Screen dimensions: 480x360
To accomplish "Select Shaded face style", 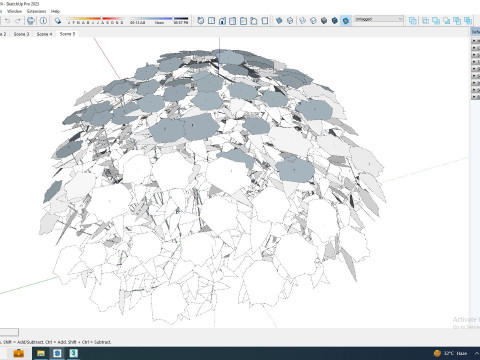I will pos(324,21).
